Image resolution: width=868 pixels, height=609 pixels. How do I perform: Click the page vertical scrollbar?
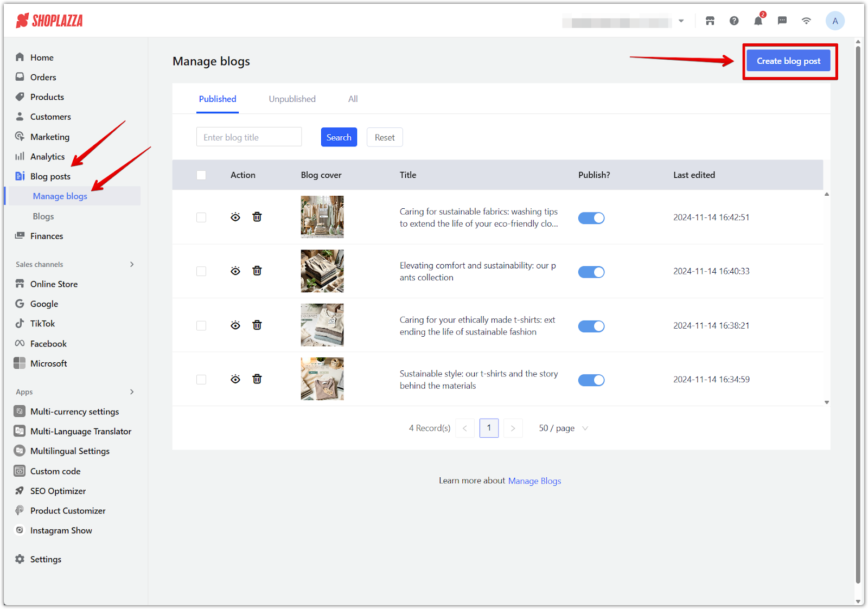tap(858, 315)
